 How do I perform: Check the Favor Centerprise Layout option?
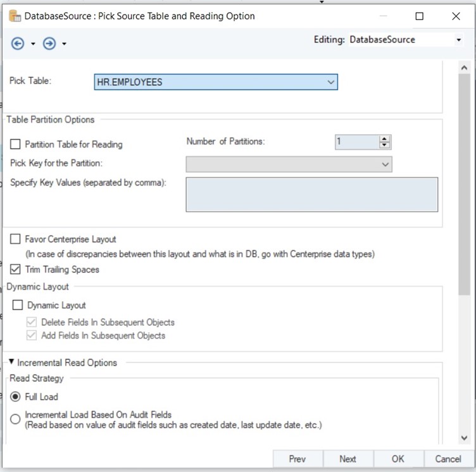[15, 239]
